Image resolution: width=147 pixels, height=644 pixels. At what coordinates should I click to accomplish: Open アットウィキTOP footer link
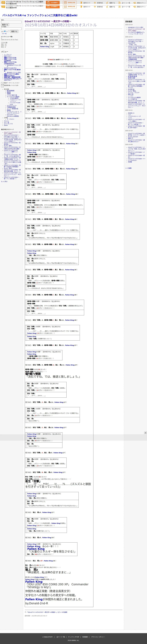pyautogui.click(x=74, y=637)
